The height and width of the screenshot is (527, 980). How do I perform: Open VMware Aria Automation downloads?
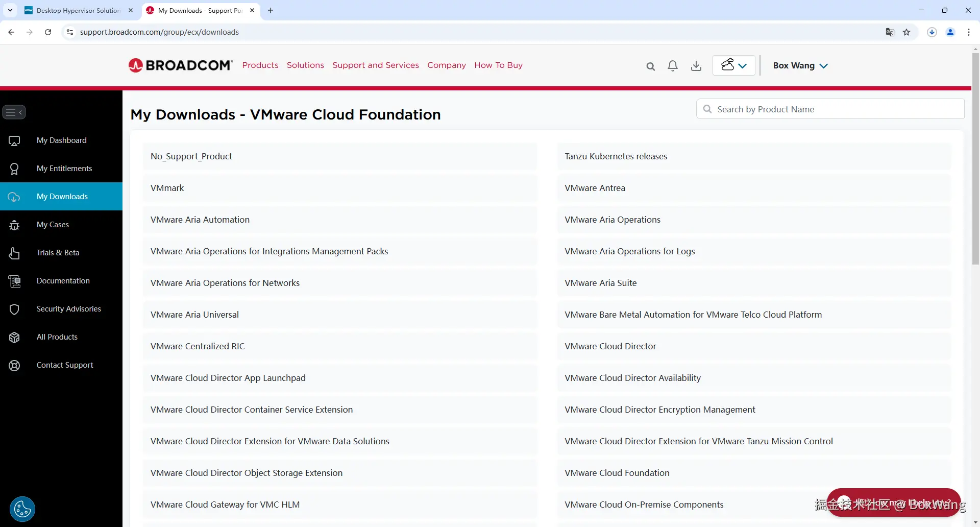pyautogui.click(x=340, y=220)
